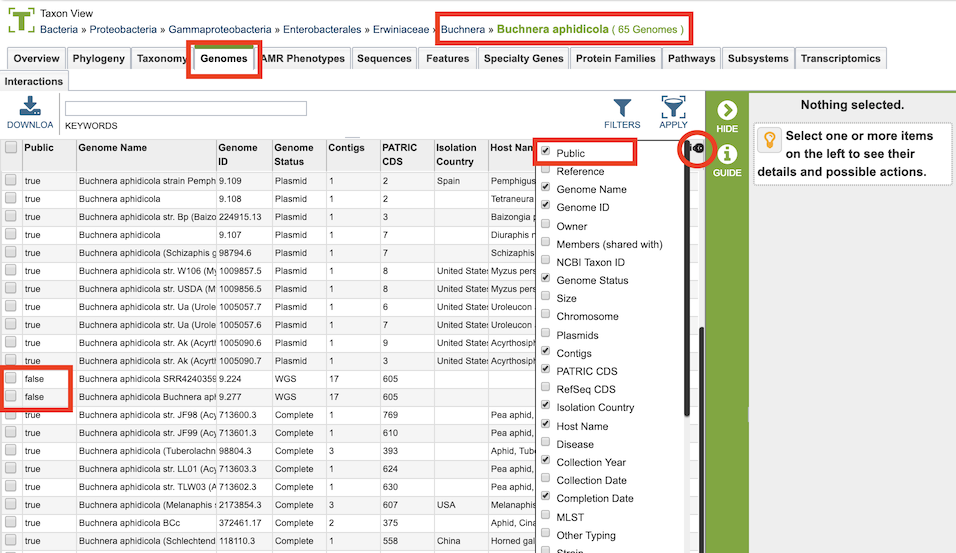Go to Bacteria breadcrumb link
Viewport: 956px width, 553px height.
[59, 29]
